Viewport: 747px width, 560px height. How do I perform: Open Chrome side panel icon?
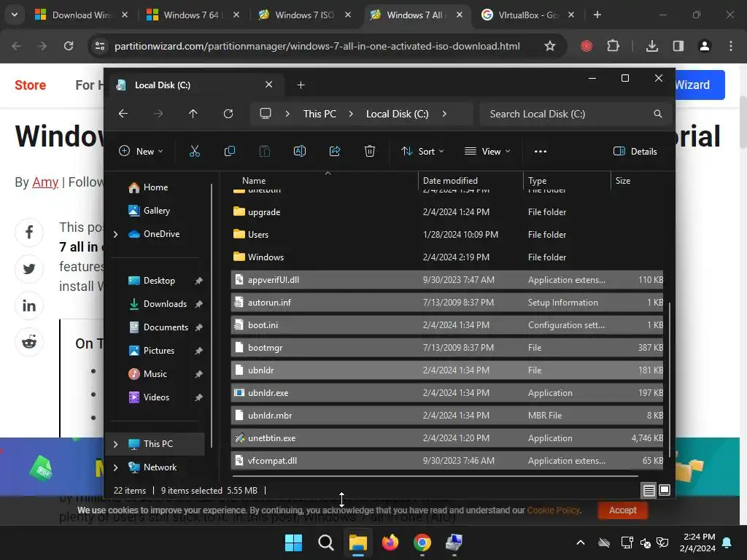pos(678,46)
